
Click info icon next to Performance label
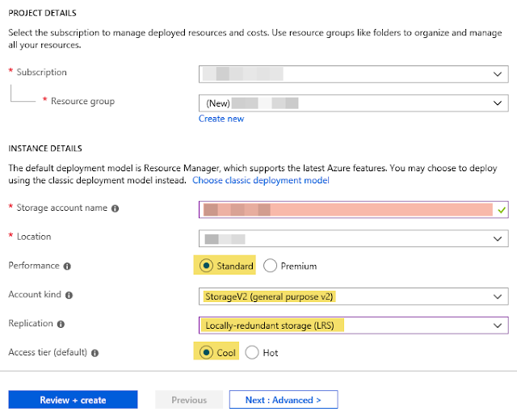tap(67, 266)
